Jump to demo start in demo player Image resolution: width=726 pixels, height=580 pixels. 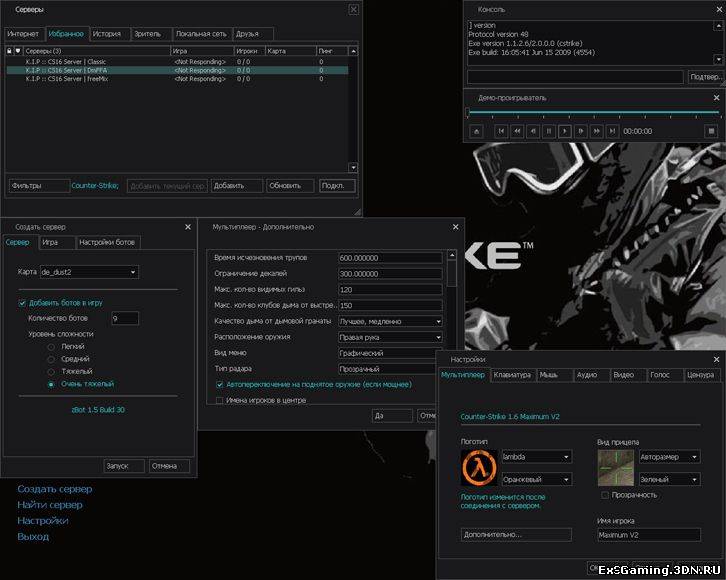pyautogui.click(x=501, y=131)
